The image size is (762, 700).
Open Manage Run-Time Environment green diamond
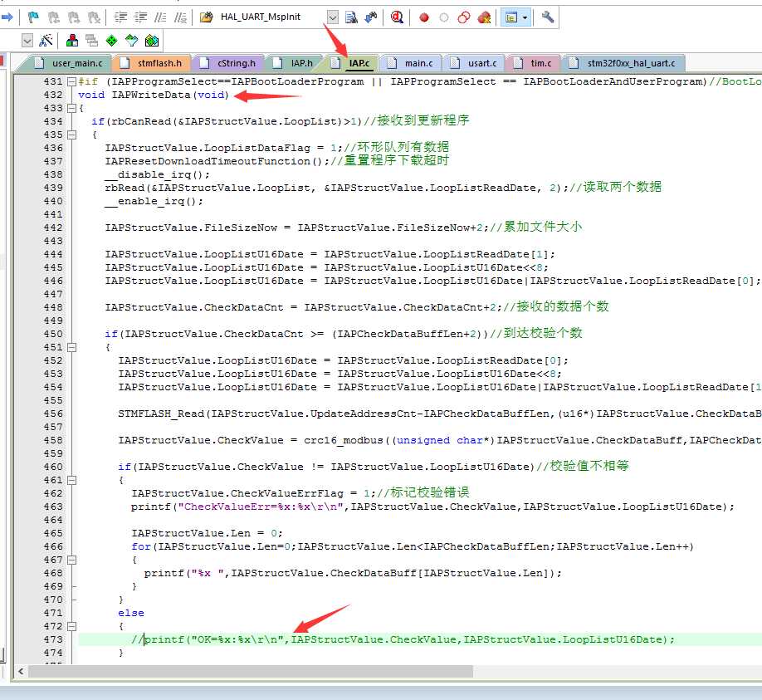(112, 41)
